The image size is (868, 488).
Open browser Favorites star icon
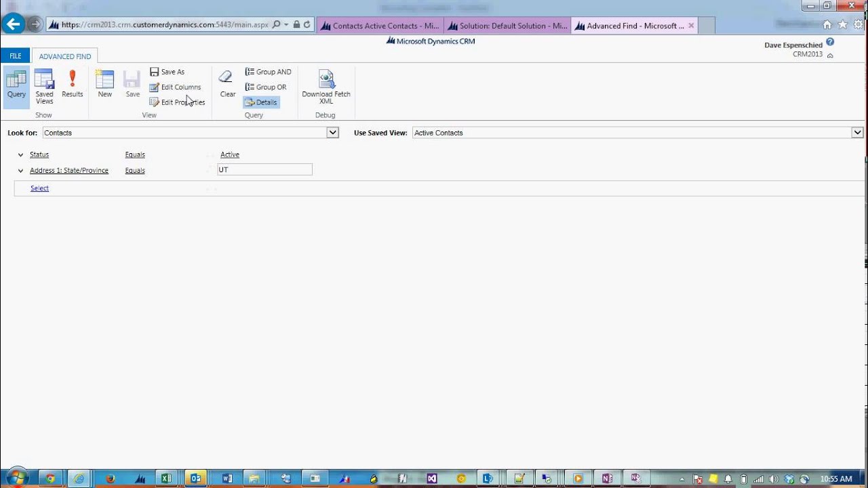843,25
